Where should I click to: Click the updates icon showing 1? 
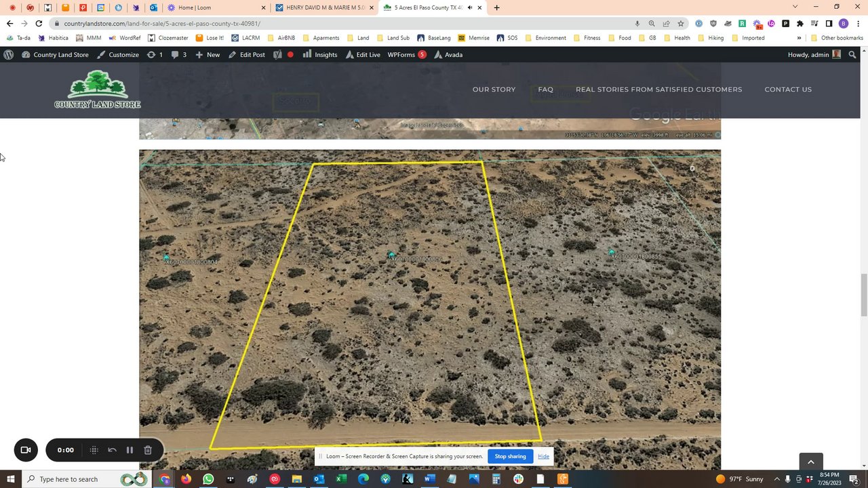155,55
